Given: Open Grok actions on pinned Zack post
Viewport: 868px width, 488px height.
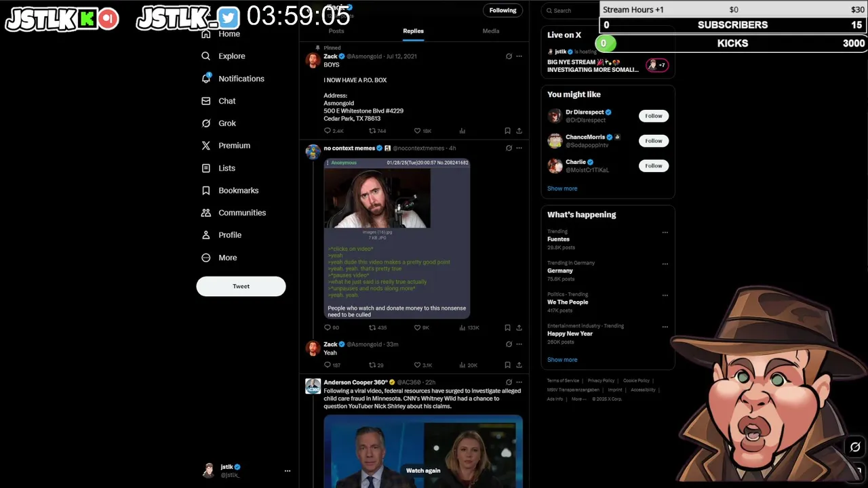Looking at the screenshot, I should (509, 56).
